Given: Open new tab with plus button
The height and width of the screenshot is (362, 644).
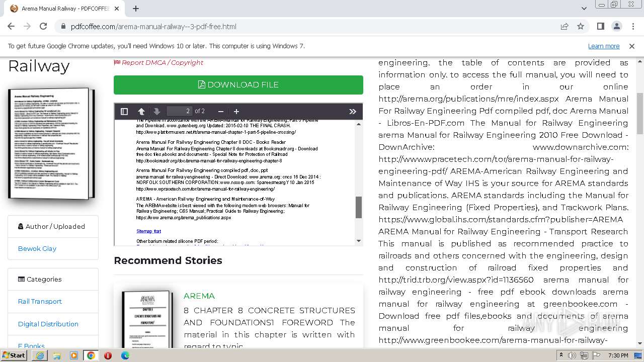Looking at the screenshot, I should (136, 9).
